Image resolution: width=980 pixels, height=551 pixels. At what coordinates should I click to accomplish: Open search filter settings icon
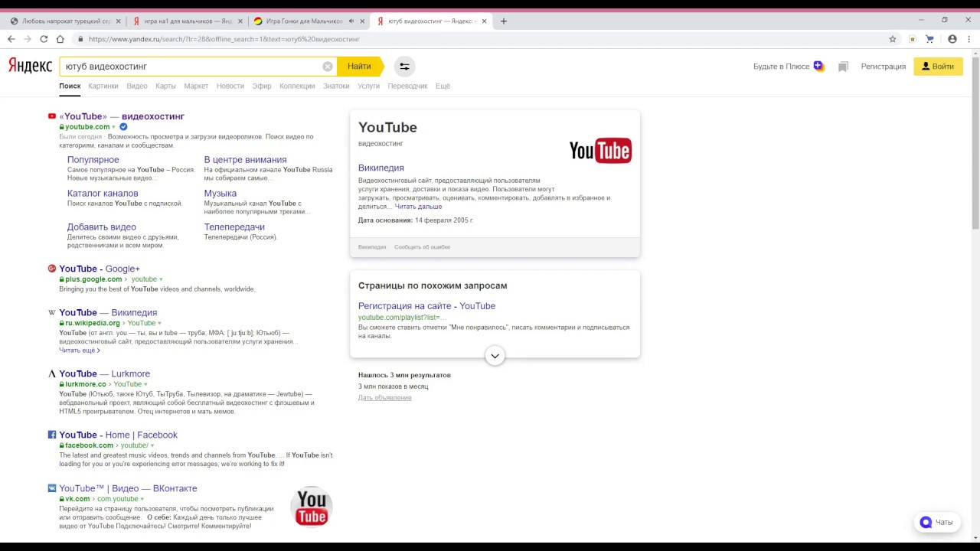coord(404,67)
